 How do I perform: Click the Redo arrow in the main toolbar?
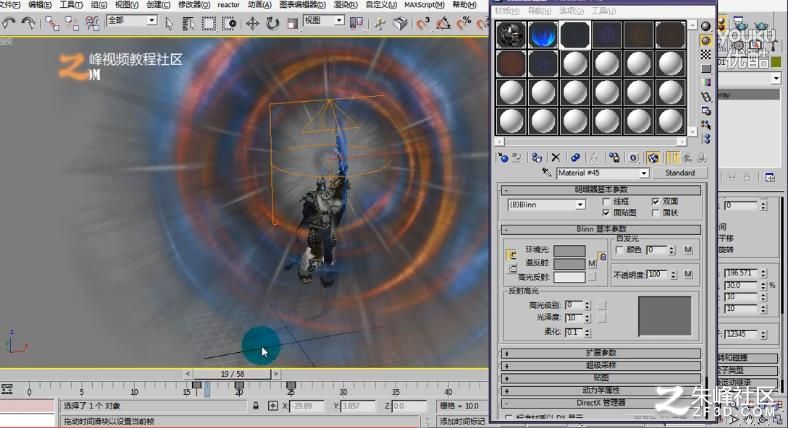[x=28, y=23]
